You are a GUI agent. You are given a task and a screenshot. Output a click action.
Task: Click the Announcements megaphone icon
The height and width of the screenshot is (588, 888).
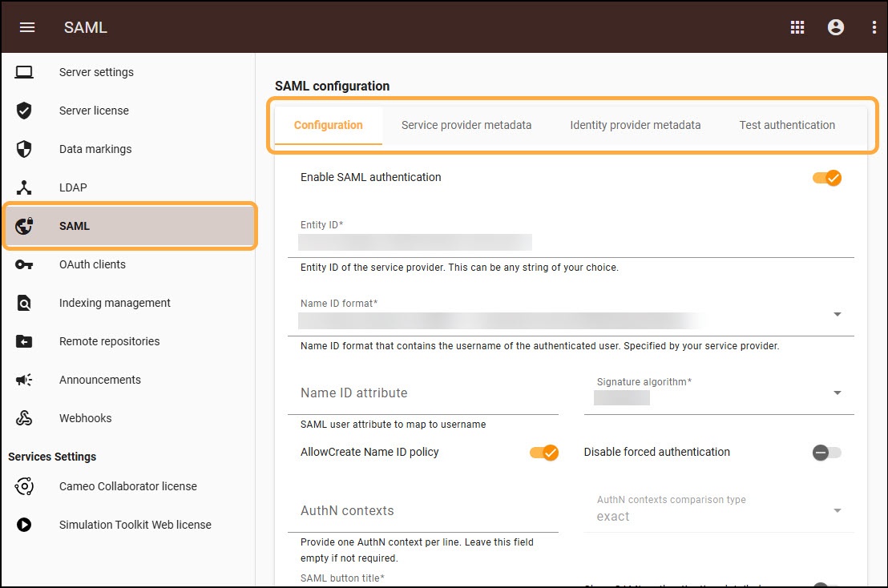(24, 380)
